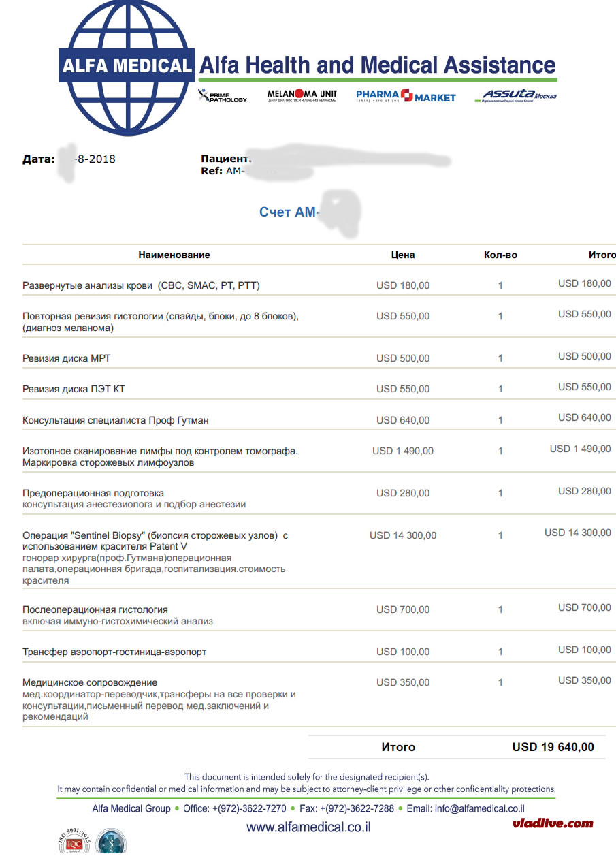The height and width of the screenshot is (856, 616).
Task: Click the price 'USD 1 490,00' in Цена column
Action: 403,451
